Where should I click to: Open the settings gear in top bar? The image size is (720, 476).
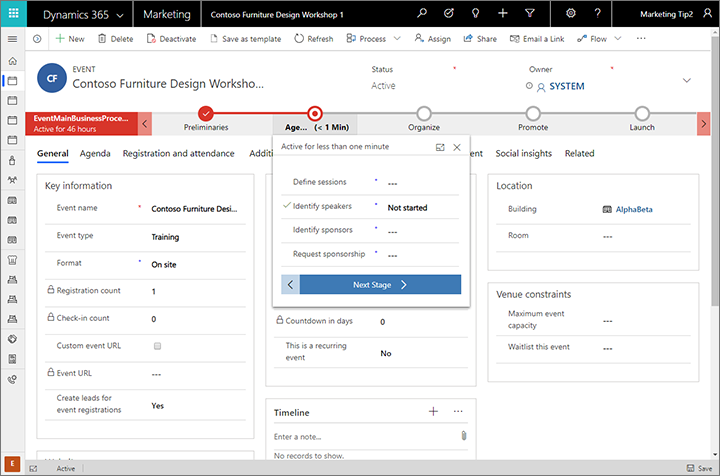(571, 15)
